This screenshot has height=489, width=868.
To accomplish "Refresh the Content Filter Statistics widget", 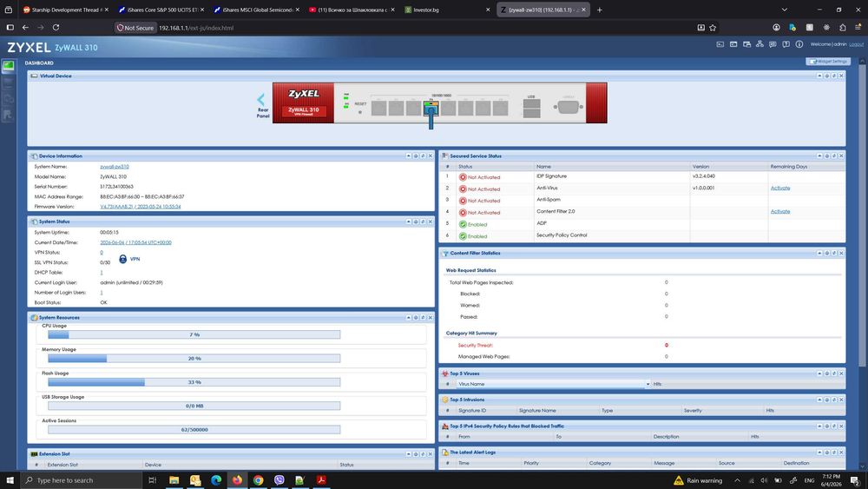I will click(834, 253).
